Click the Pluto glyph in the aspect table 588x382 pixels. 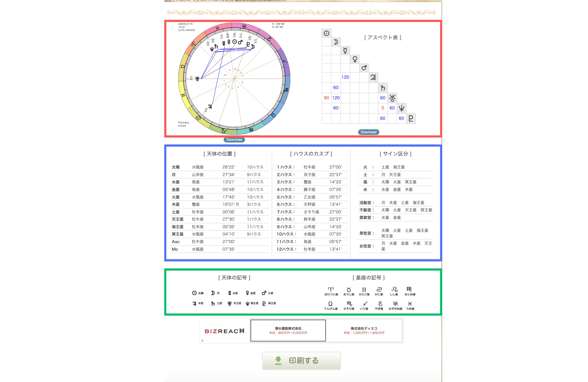[411, 118]
